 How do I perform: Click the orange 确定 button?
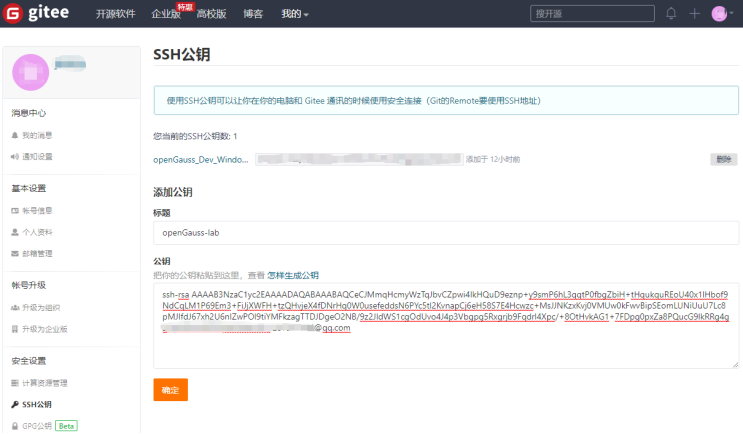[x=171, y=389]
